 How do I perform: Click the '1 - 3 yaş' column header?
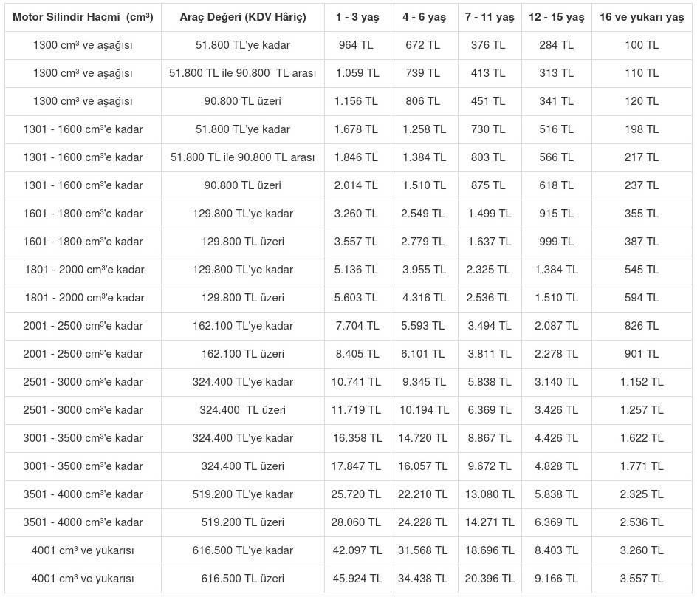[357, 17]
